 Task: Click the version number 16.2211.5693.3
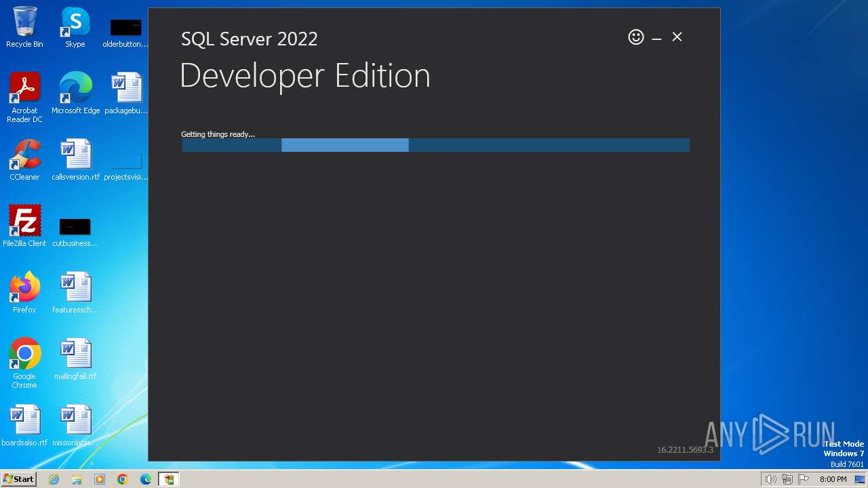coord(685,449)
